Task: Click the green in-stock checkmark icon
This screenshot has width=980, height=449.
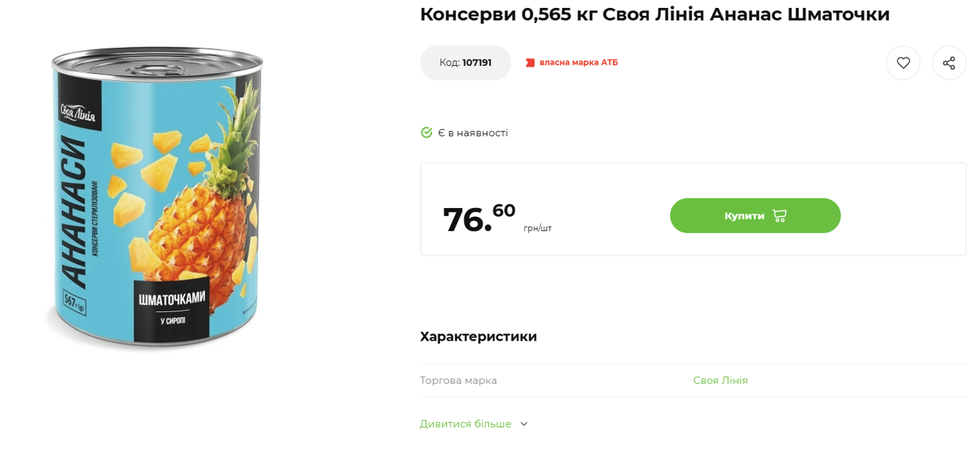Action: point(426,133)
